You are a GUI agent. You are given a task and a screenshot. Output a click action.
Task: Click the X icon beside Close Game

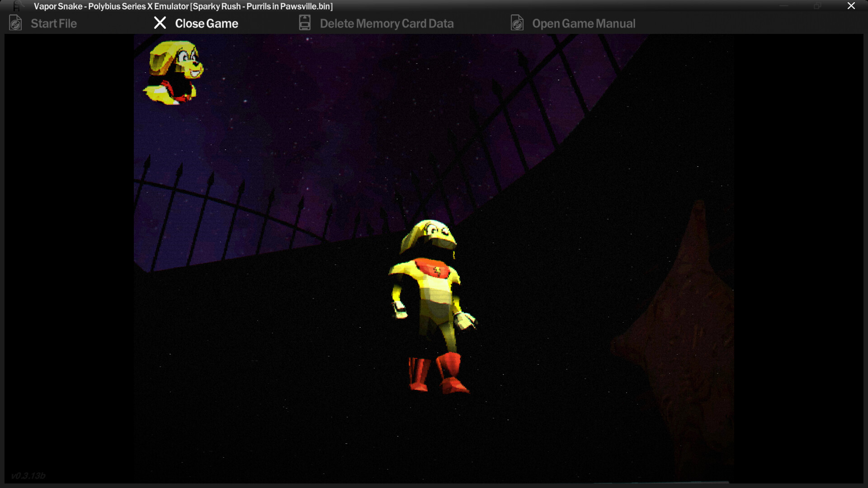(160, 23)
